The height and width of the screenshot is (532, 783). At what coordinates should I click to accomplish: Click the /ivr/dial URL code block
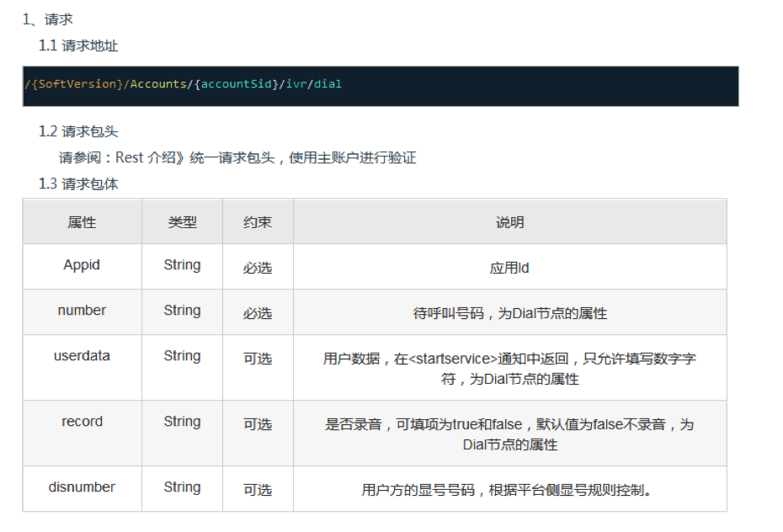[381, 87]
